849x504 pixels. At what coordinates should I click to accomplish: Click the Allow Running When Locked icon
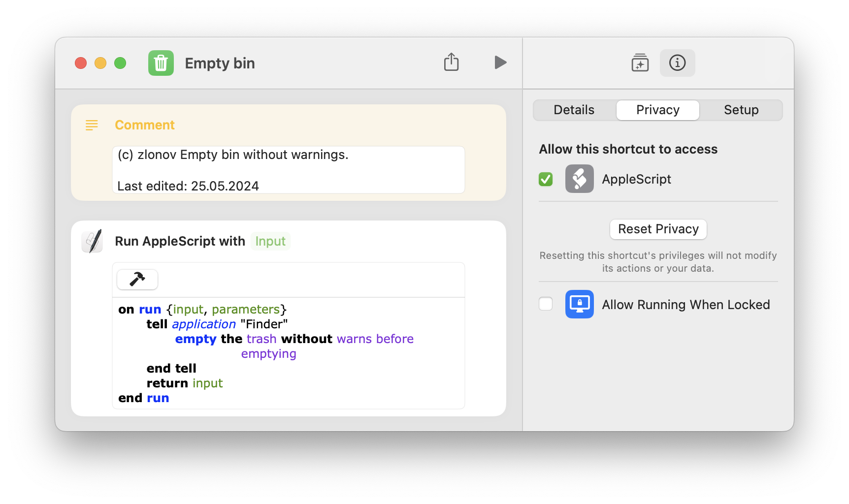click(x=579, y=305)
